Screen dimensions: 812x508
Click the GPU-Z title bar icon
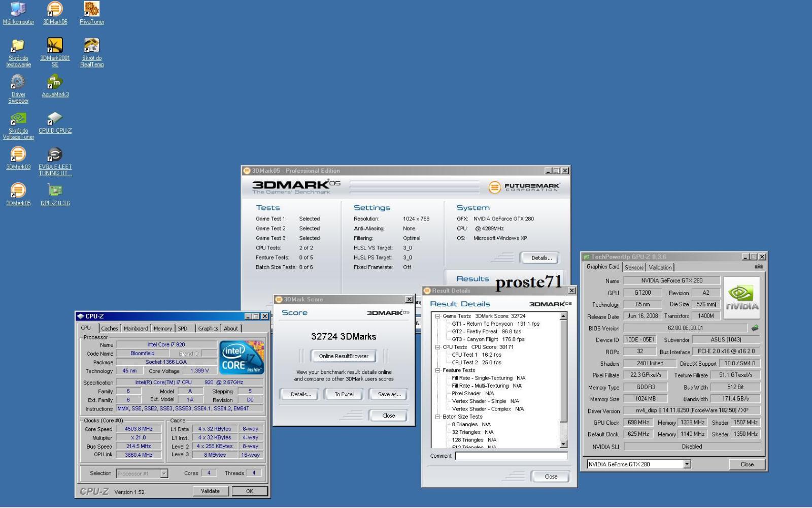click(586, 257)
